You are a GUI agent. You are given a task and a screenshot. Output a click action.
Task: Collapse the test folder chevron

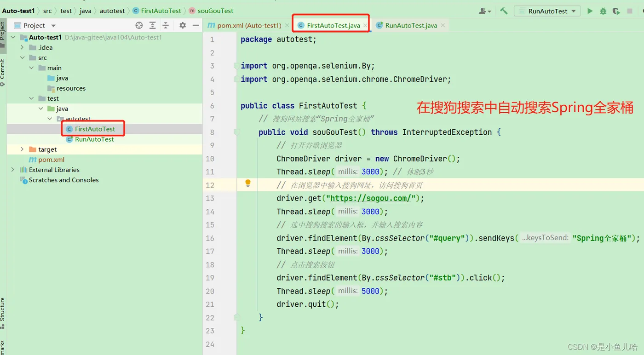click(x=31, y=98)
